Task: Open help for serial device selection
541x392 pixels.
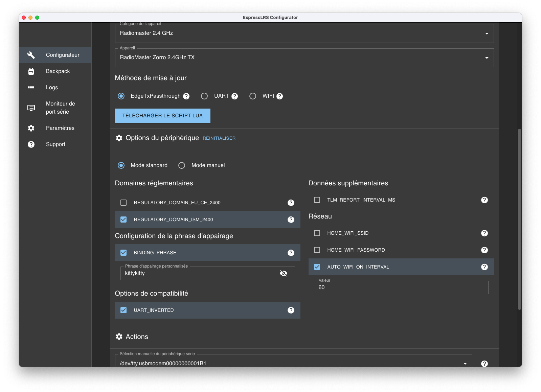Action: (484, 363)
